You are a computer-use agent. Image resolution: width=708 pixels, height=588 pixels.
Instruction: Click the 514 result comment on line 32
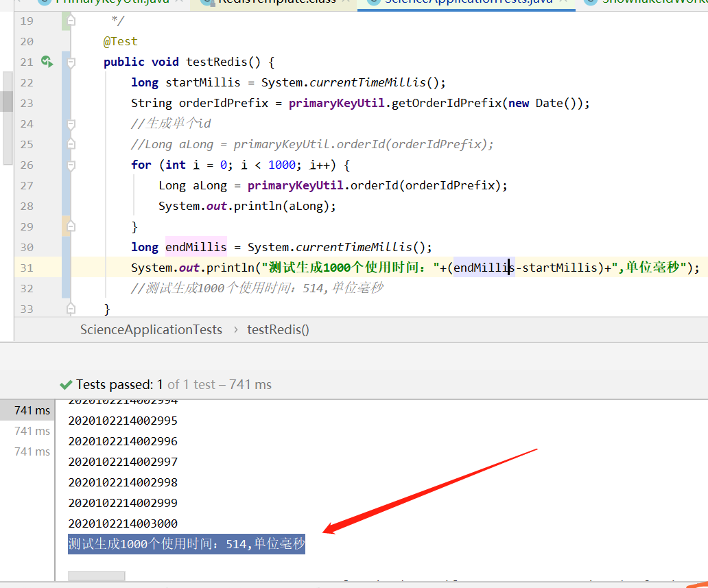[257, 288]
